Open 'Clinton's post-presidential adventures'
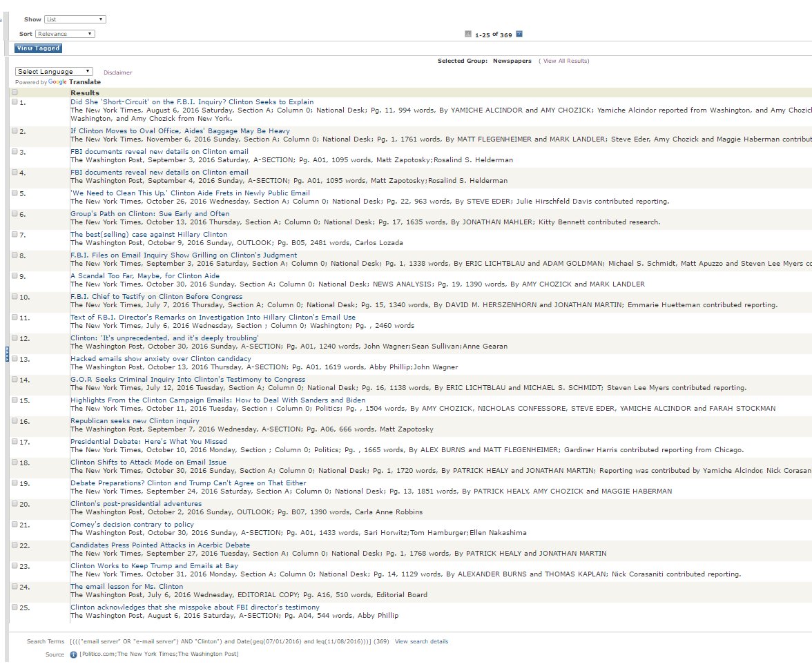Screen dimensions: 812x671 point(135,504)
